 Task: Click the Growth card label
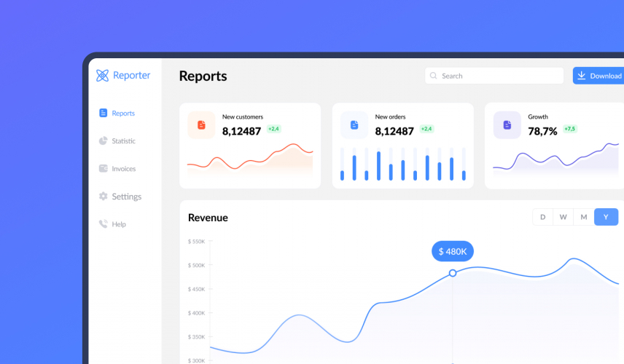click(538, 116)
